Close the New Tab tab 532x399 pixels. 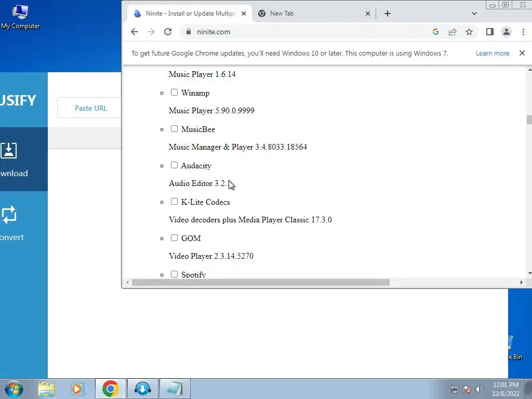pyautogui.click(x=367, y=14)
